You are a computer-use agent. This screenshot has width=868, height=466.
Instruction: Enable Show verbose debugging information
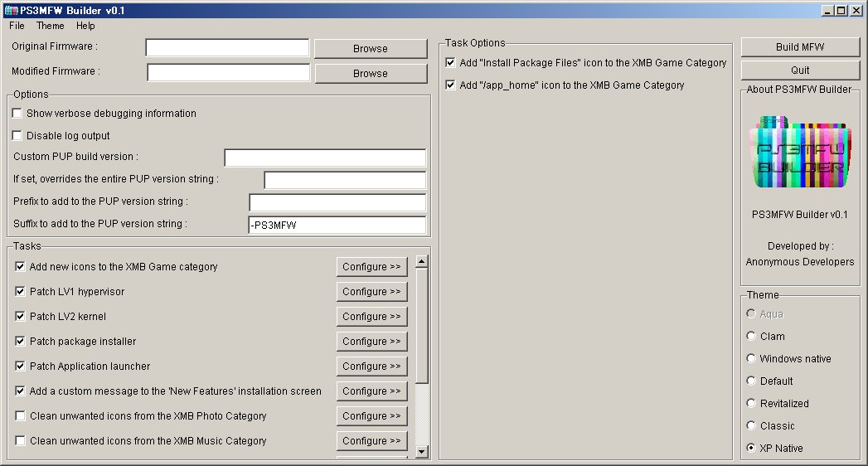(17, 114)
